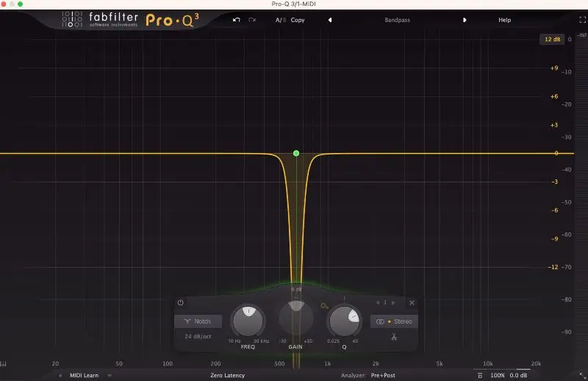
Task: Toggle the A/B state switch
Action: click(x=280, y=20)
